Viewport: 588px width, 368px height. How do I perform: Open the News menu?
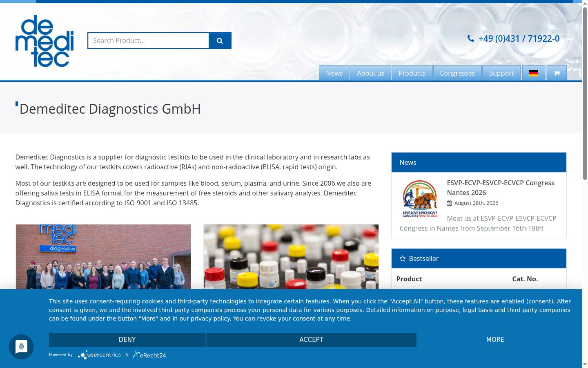click(x=334, y=73)
